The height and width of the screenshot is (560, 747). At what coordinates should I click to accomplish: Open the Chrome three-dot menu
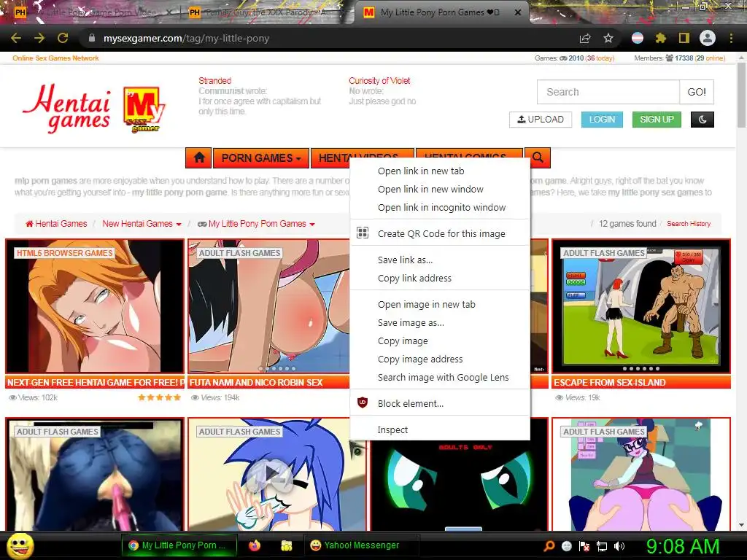coord(731,38)
